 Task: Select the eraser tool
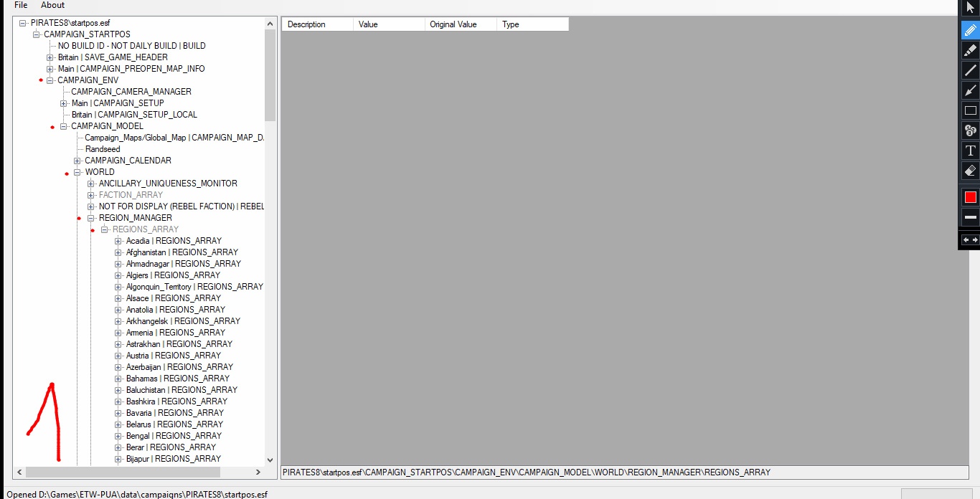point(970,171)
